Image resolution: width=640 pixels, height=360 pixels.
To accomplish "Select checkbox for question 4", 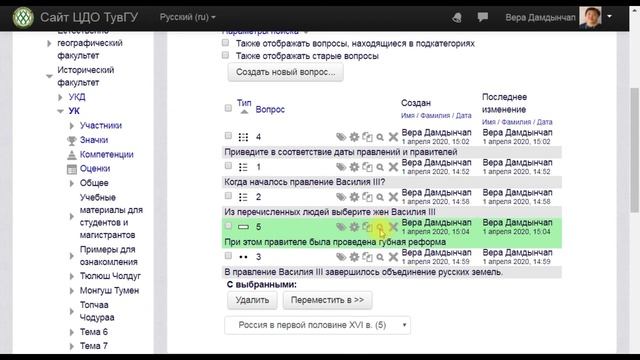I will pyautogui.click(x=228, y=136).
